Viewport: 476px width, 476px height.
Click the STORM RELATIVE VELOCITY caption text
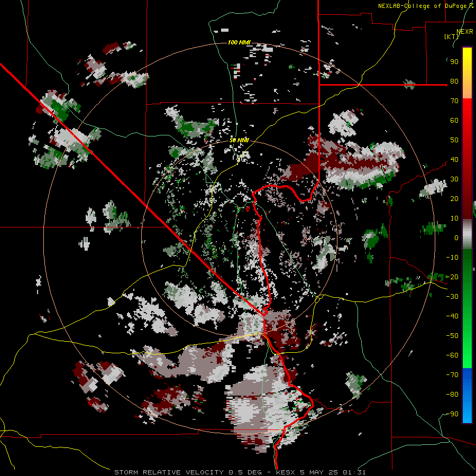[x=169, y=472]
